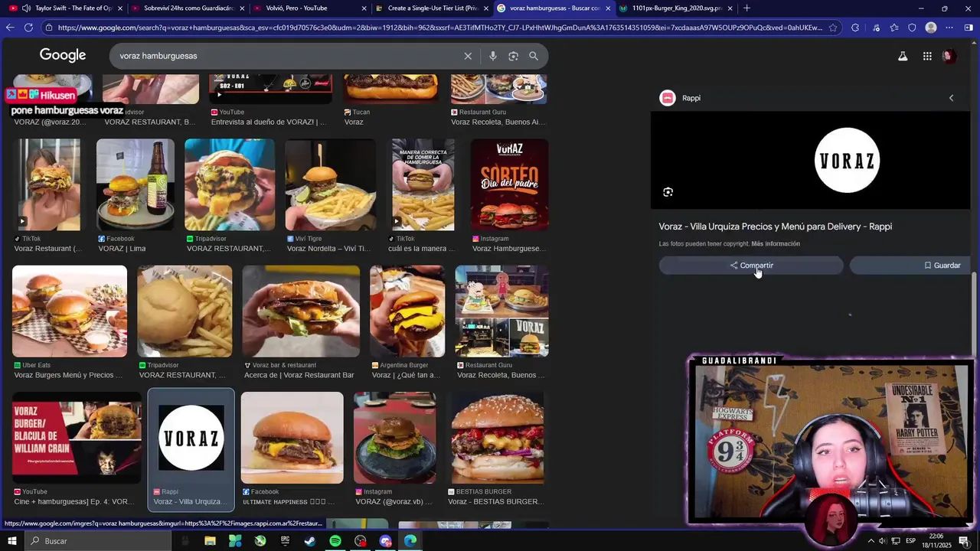
Task: Go to the Google logo homepage
Action: point(63,55)
